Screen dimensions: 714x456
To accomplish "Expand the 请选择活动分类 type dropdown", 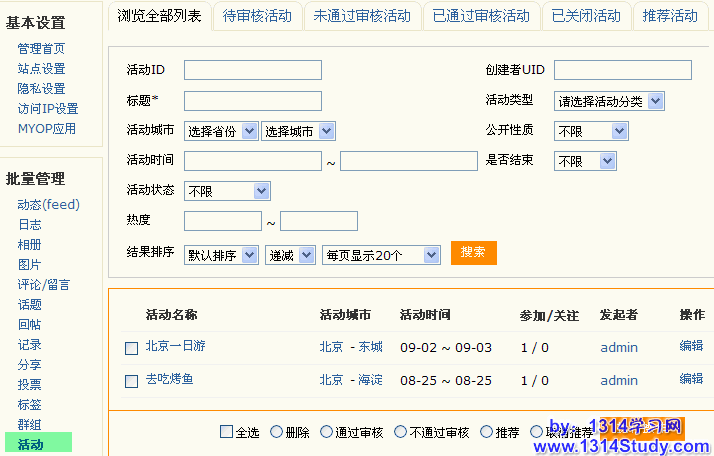I will click(x=610, y=101).
